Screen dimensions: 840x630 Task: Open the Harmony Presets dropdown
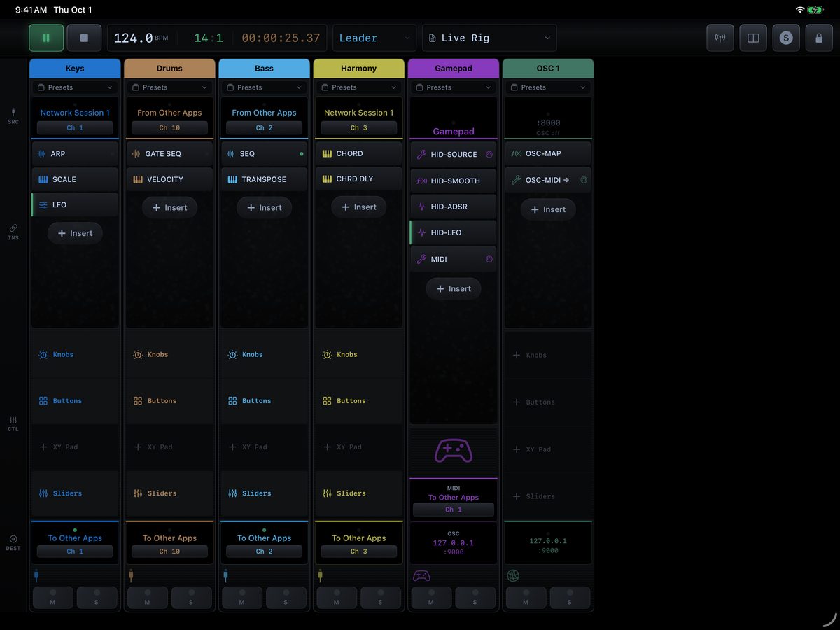pyautogui.click(x=358, y=87)
